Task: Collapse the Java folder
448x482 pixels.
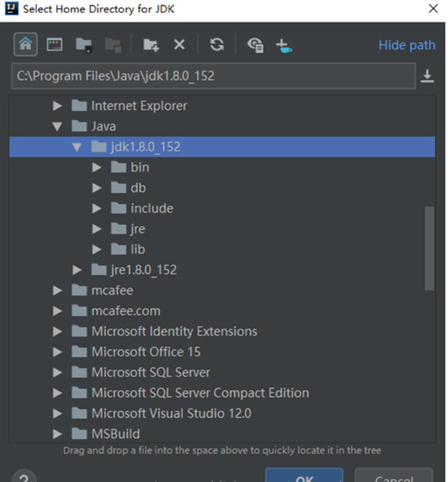Action: (57, 127)
